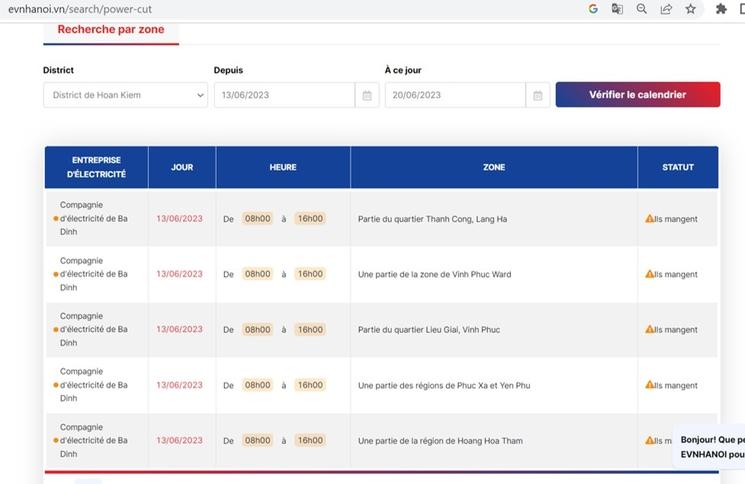Open calendar icon for À ce jour date
The width and height of the screenshot is (745, 484).
click(x=538, y=95)
